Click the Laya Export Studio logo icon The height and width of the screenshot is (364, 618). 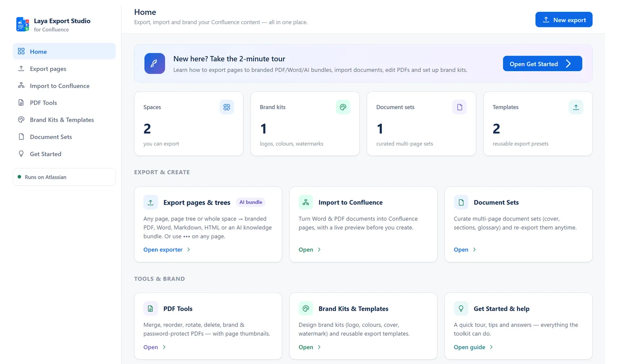(23, 24)
